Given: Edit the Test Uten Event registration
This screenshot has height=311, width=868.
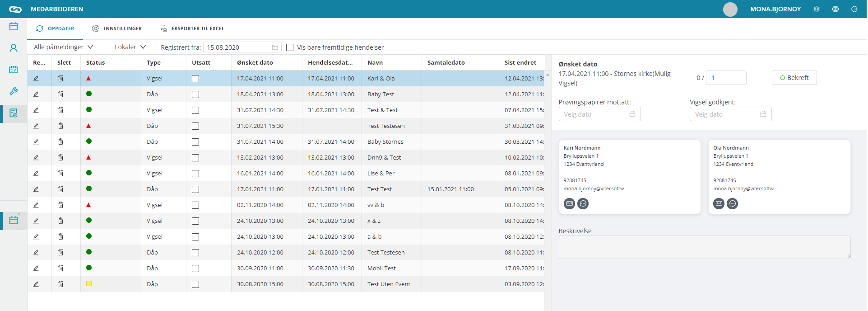Looking at the screenshot, I should 36,284.
